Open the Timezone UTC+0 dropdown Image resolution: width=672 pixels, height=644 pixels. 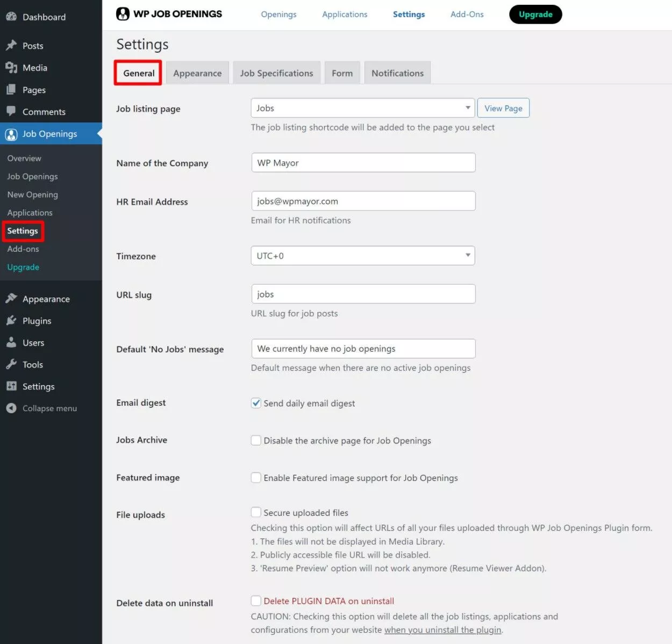363,256
